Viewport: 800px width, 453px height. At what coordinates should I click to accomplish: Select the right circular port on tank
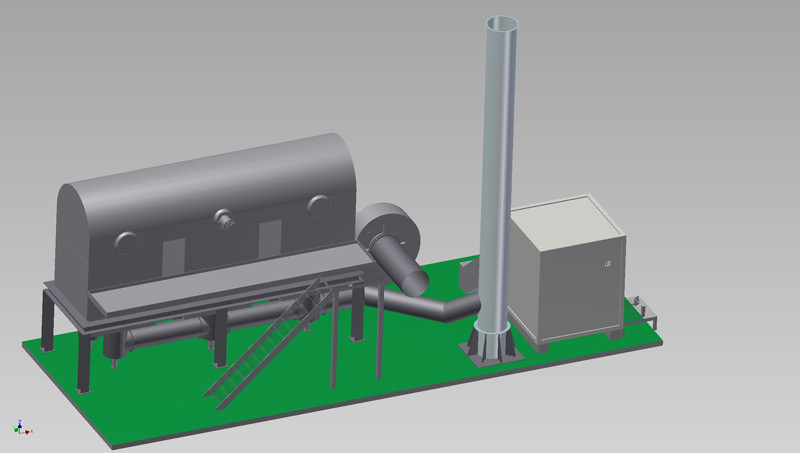pyautogui.click(x=318, y=205)
